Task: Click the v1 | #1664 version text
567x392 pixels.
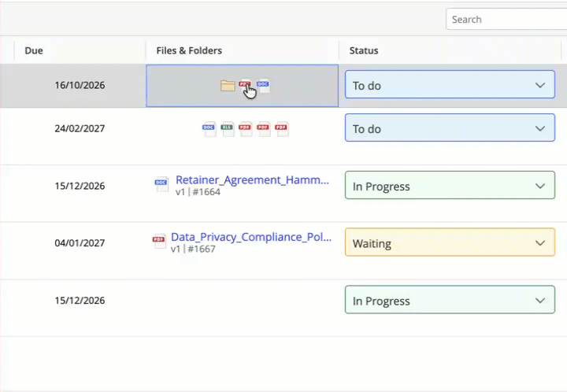Action: point(198,192)
